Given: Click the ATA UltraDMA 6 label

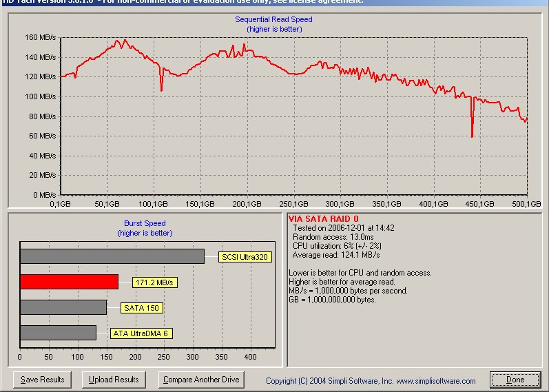Looking at the screenshot, I should pos(141,333).
